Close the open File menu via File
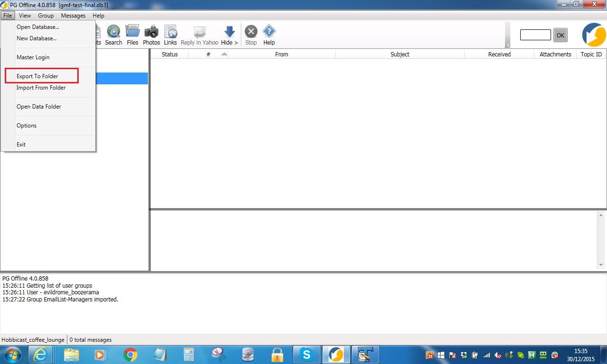Viewport: 607px width, 364px height. click(8, 16)
